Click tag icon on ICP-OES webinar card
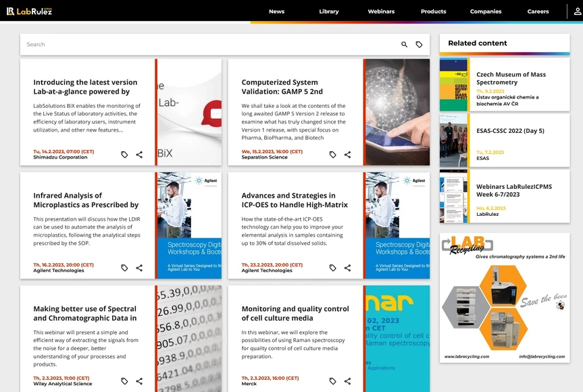The width and height of the screenshot is (583, 392). click(x=333, y=268)
